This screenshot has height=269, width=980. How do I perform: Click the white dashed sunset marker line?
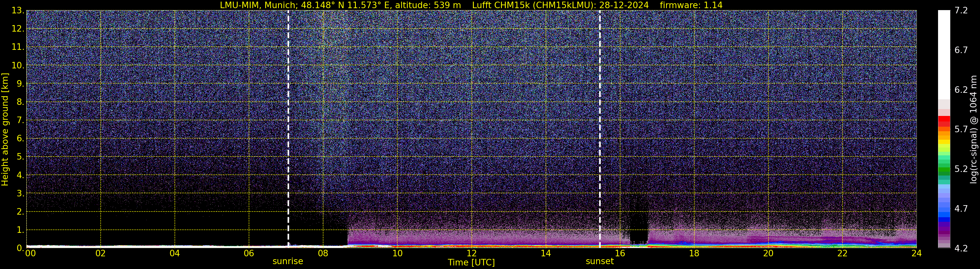tap(599, 129)
